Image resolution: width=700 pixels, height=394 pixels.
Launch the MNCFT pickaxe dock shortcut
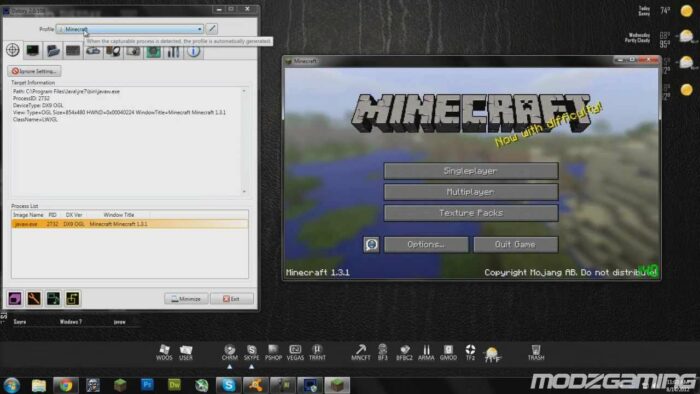361,352
